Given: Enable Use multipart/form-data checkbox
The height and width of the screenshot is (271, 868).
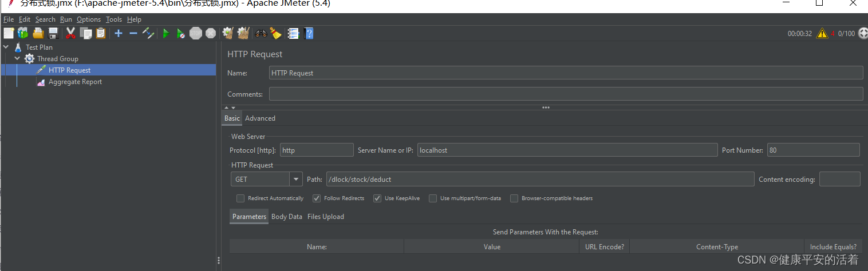Looking at the screenshot, I should (433, 198).
